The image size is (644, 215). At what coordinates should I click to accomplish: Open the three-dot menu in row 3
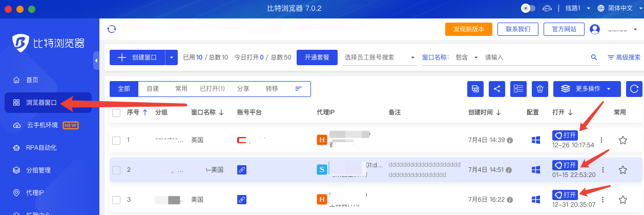point(603,200)
